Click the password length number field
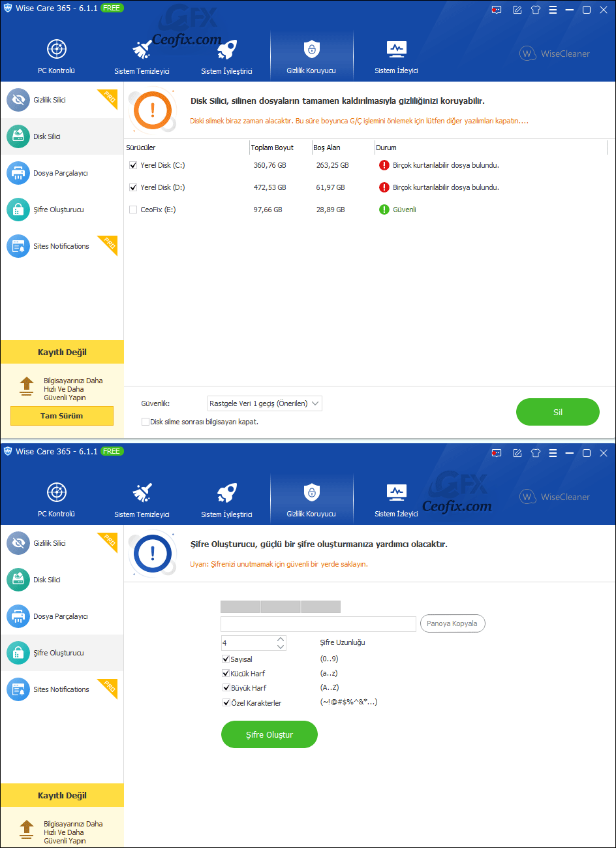The width and height of the screenshot is (616, 848). 248,643
